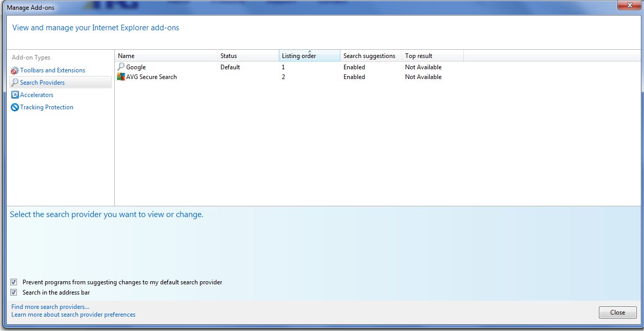Open Find more search providers link
The image size is (644, 331).
(50, 307)
